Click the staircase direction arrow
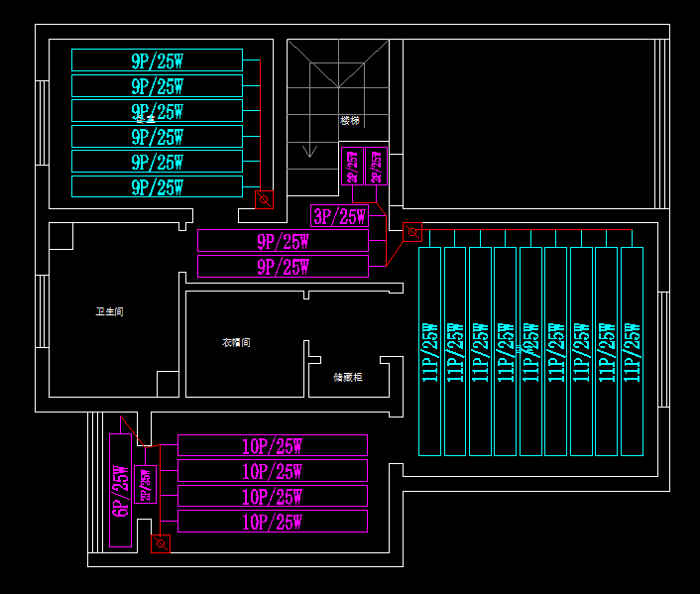The image size is (700, 594). [310, 151]
